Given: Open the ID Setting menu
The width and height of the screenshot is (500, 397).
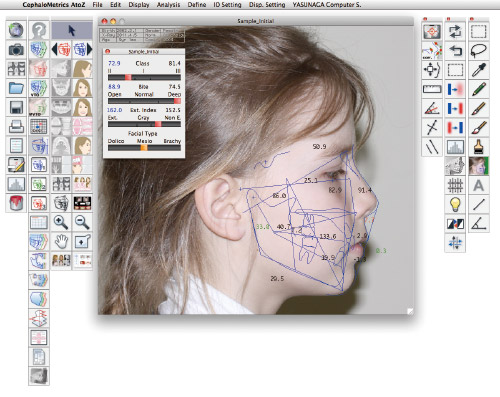Looking at the screenshot, I should pos(227,5).
